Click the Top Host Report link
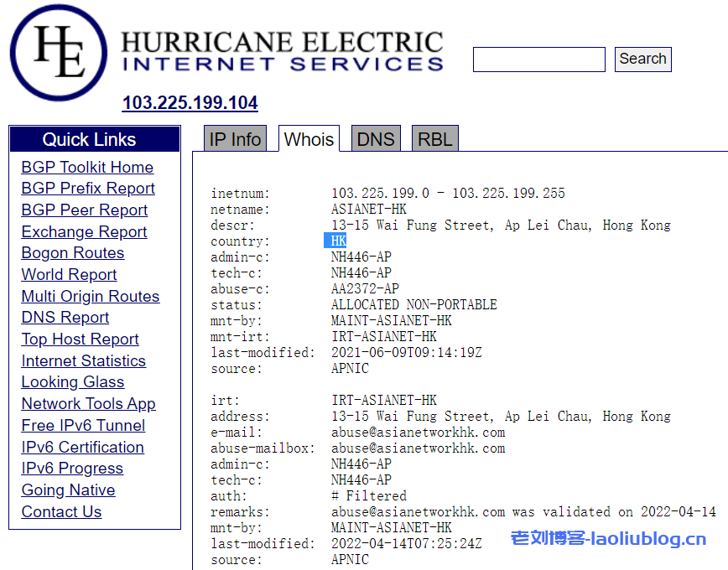The width and height of the screenshot is (728, 570). (80, 339)
